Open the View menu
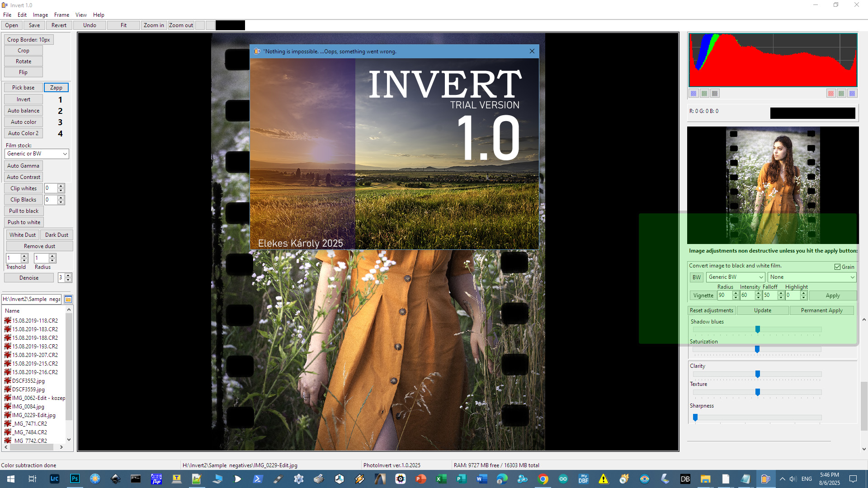This screenshot has width=868, height=488. [x=81, y=15]
